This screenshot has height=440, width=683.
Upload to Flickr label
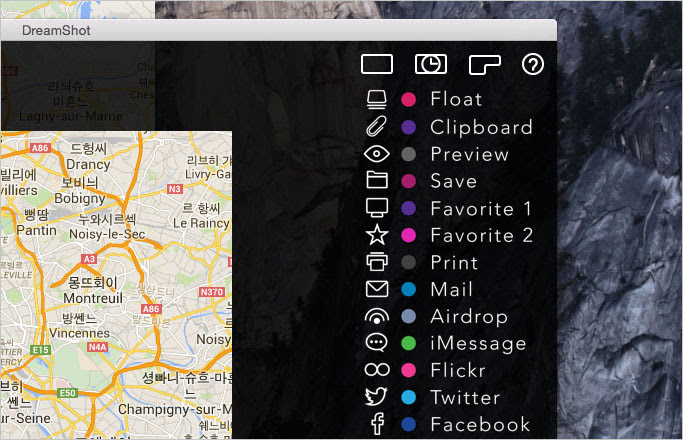tap(458, 370)
